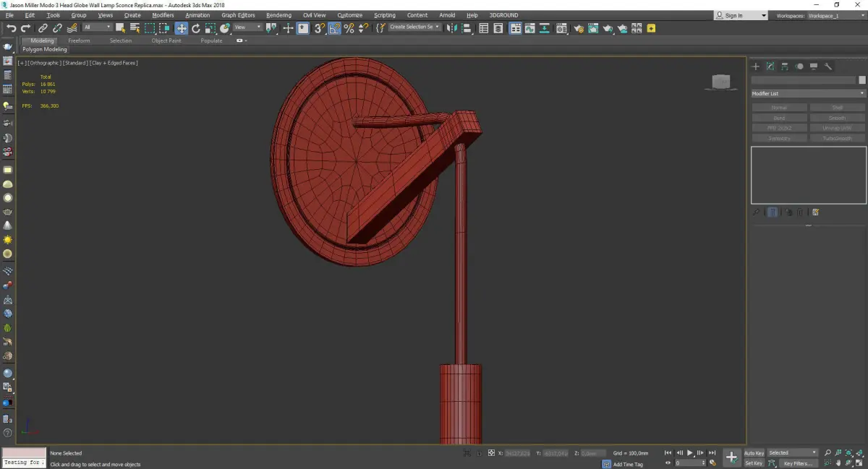Click the Play Animation button
868x469 pixels.
click(690, 452)
